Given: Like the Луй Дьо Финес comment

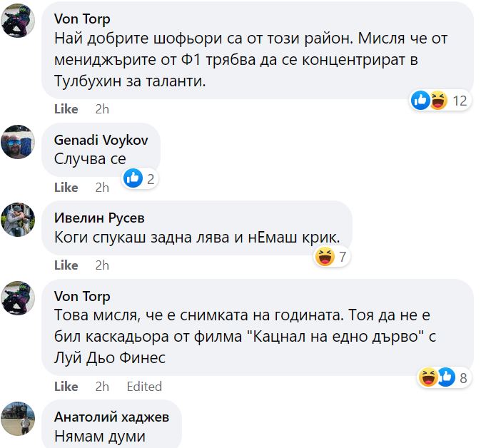Looking at the screenshot, I should tap(66, 386).
